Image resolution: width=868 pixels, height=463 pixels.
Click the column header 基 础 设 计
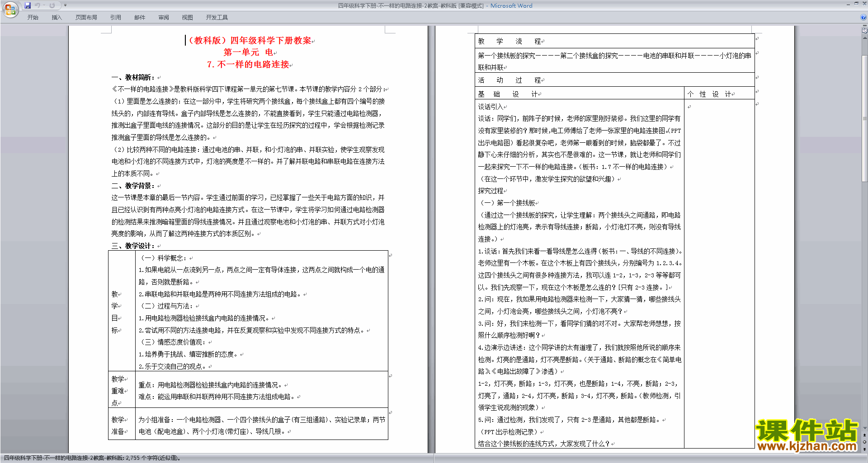(508, 94)
